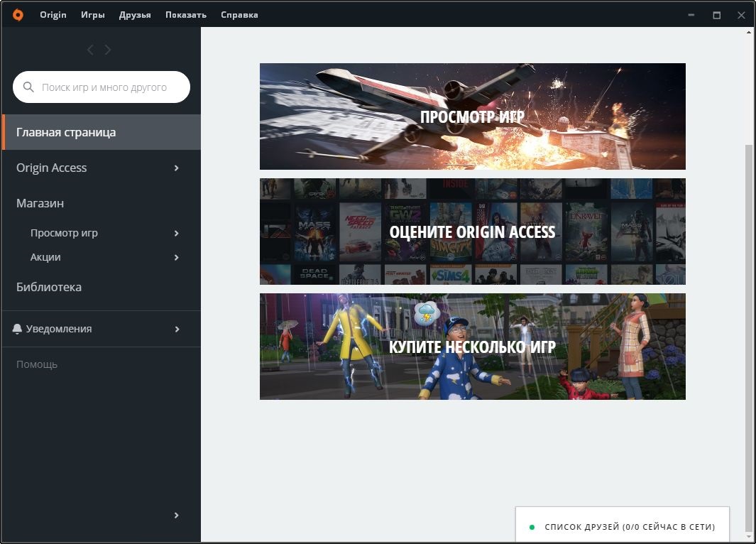756x544 pixels.
Task: Open the Origin Access sidebar section
Action: pyautogui.click(x=102, y=168)
